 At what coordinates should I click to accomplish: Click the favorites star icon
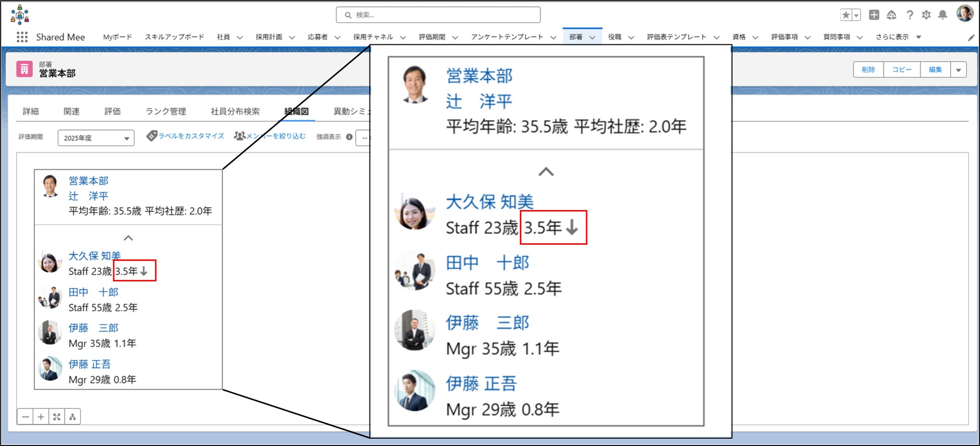click(846, 15)
